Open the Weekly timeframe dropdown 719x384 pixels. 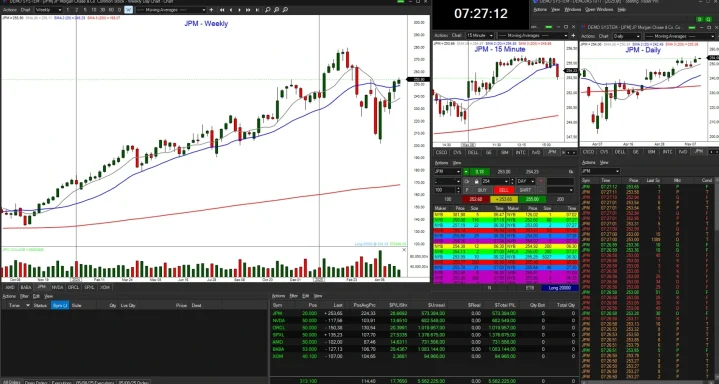point(48,10)
